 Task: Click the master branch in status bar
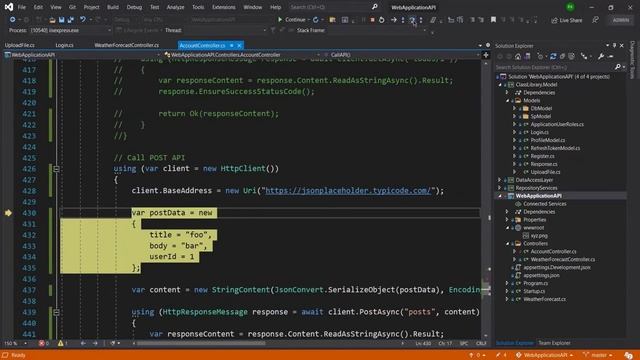[x=598, y=355]
